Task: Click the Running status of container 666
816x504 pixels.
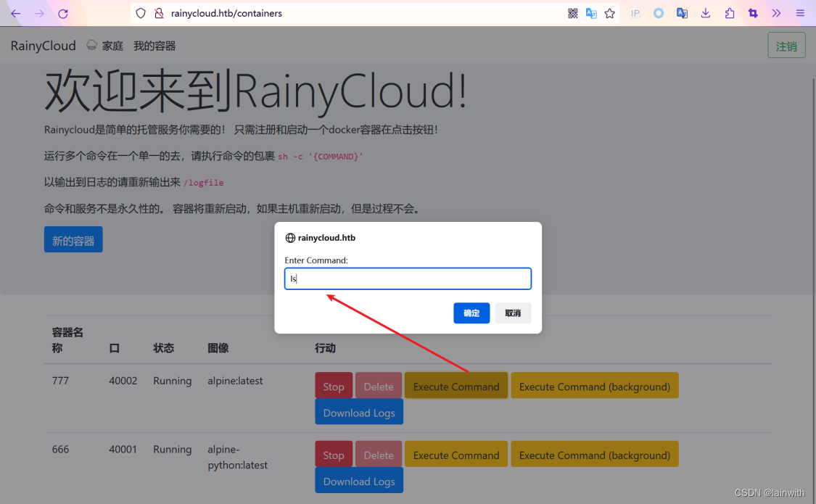Action: coord(172,450)
